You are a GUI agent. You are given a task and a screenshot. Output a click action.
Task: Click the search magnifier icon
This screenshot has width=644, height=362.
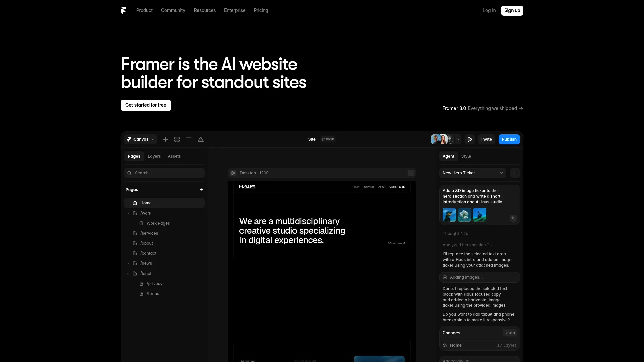129,173
